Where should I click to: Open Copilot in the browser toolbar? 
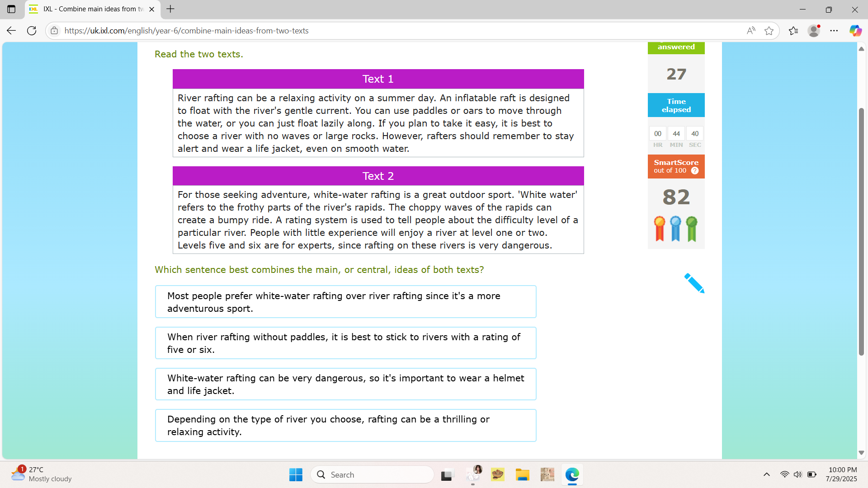pos(855,30)
